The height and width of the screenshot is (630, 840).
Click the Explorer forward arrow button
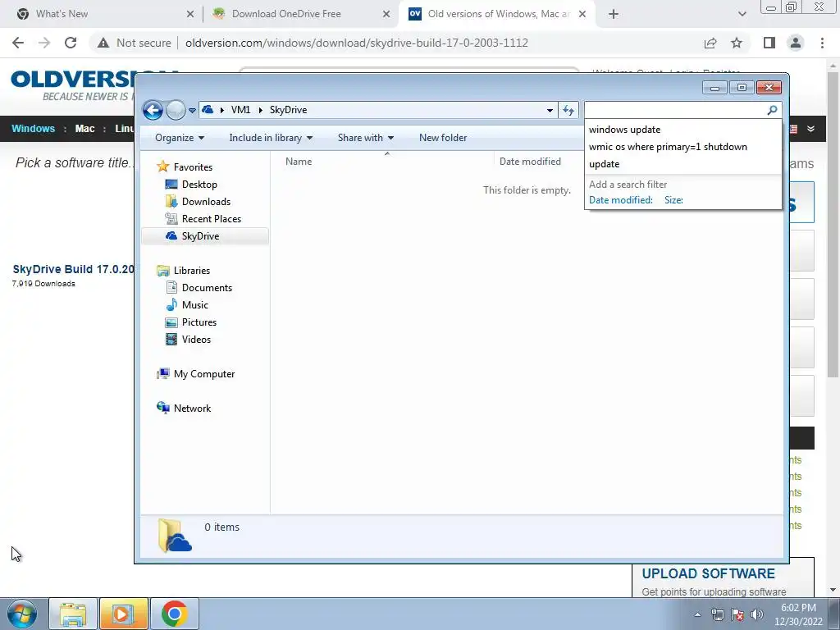pos(176,111)
